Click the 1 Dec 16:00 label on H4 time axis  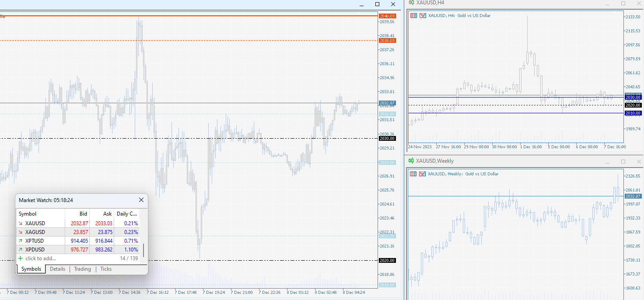(x=530, y=147)
